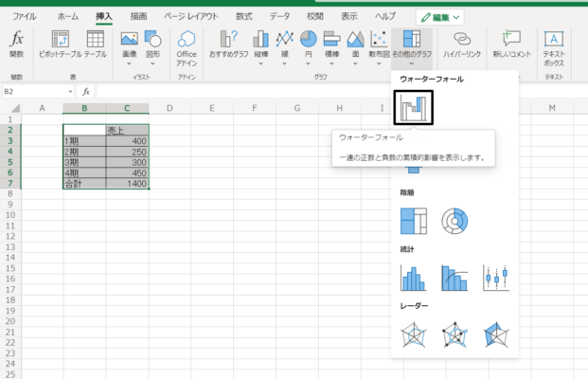Choose the sunburst chart under 階層
Screen dimensions: 588x379
(454, 221)
